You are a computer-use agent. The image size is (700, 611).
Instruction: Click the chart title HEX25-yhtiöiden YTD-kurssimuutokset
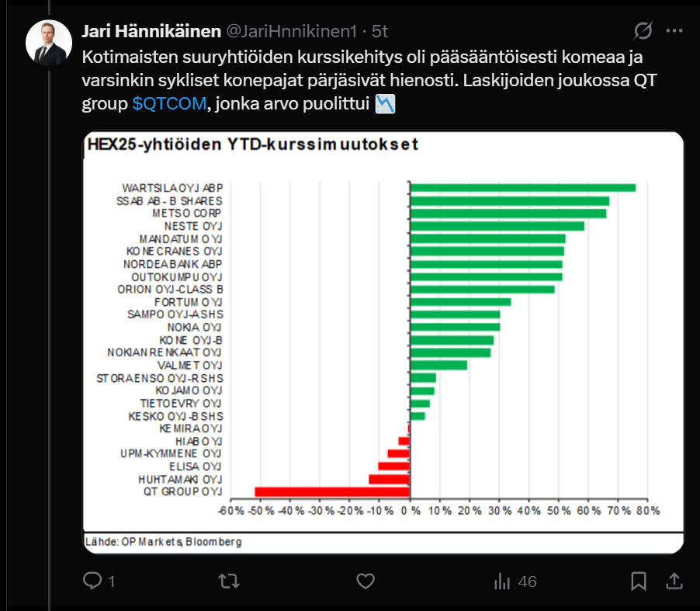[x=253, y=144]
